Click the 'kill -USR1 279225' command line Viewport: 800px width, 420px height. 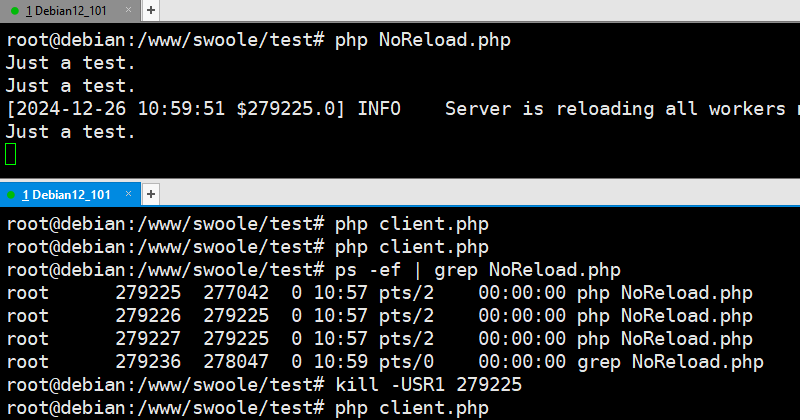(x=429, y=385)
